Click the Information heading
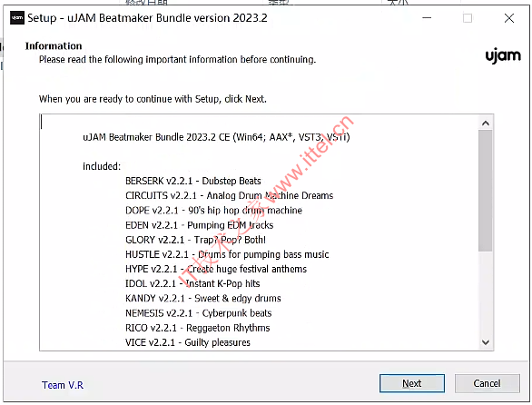Screen dimensions: 532x405 pos(54,45)
